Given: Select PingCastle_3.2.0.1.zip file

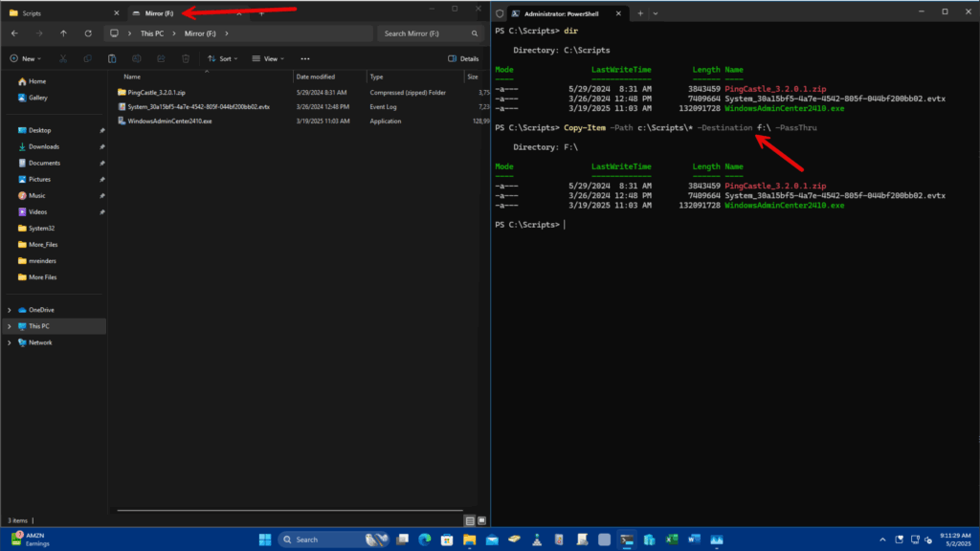Looking at the screenshot, I should coord(156,93).
